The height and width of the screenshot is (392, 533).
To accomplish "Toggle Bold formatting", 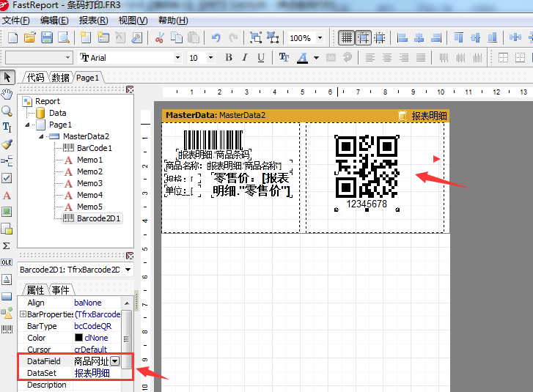I will coord(229,58).
